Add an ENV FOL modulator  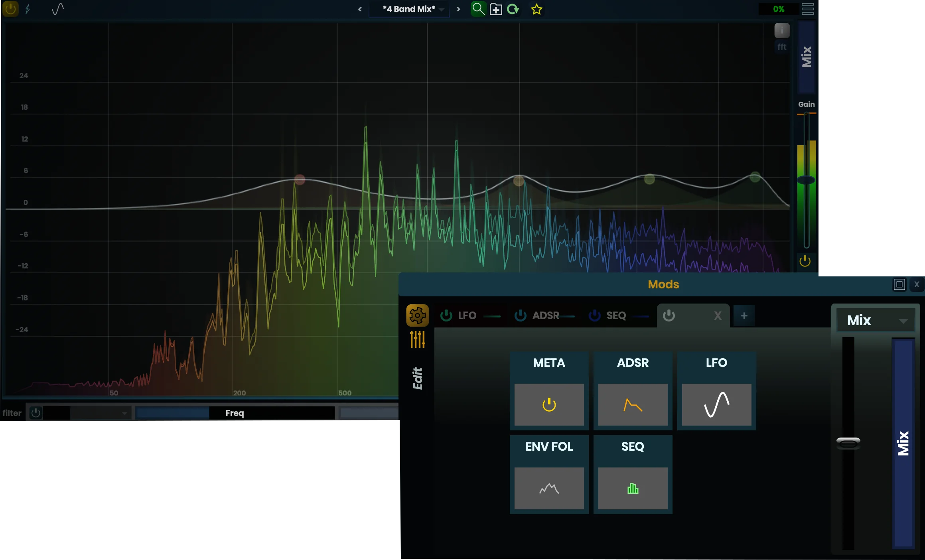pyautogui.click(x=549, y=488)
